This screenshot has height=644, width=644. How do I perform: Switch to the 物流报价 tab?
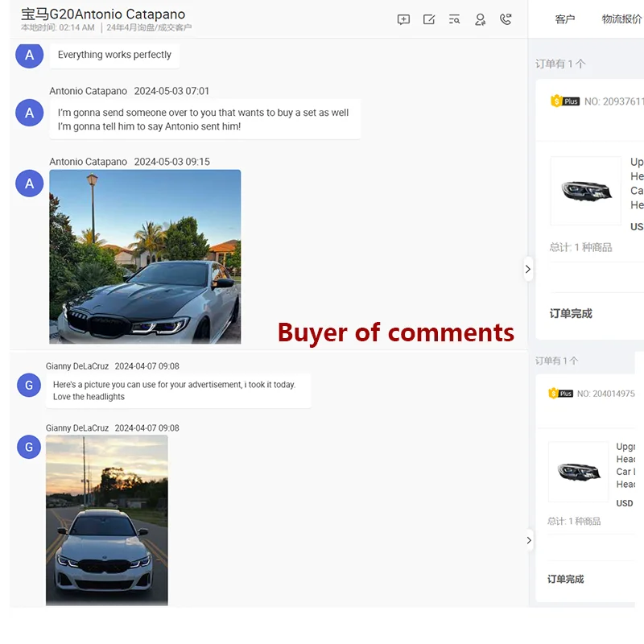coord(621,19)
